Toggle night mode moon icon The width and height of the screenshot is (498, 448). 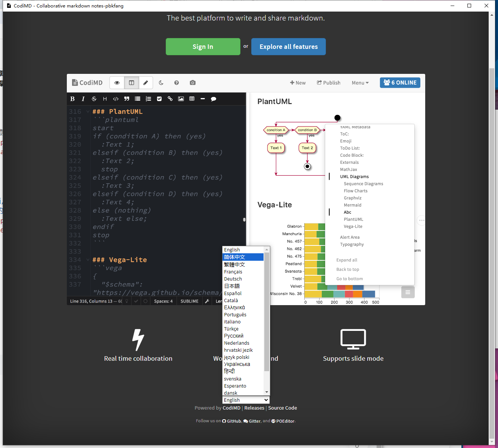click(161, 83)
